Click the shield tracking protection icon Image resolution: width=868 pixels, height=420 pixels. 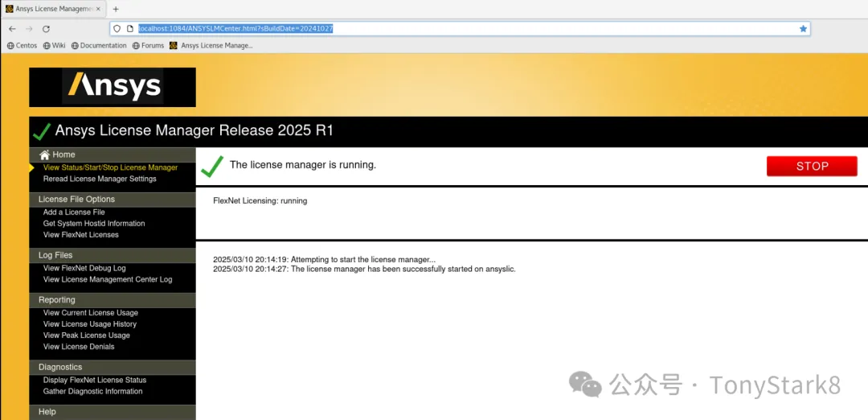pyautogui.click(x=117, y=29)
